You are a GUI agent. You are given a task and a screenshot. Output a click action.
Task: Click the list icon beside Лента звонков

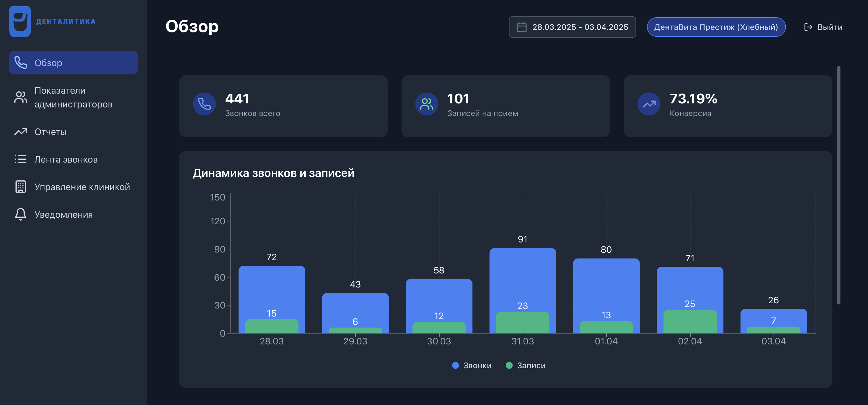coord(21,159)
